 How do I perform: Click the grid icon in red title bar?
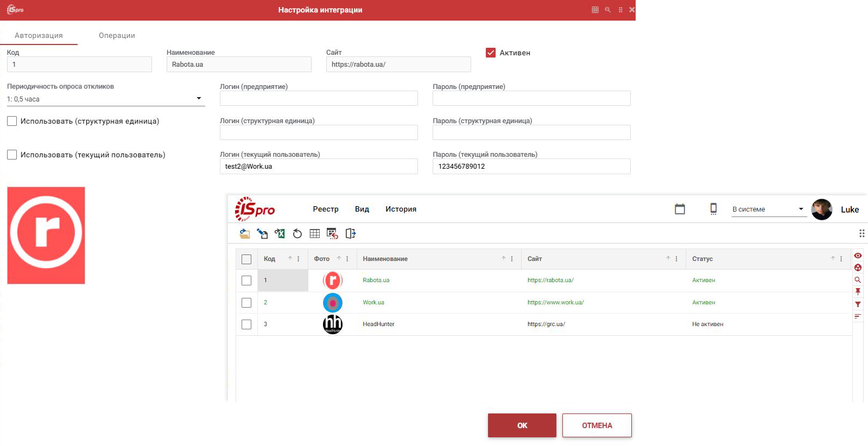[595, 10]
